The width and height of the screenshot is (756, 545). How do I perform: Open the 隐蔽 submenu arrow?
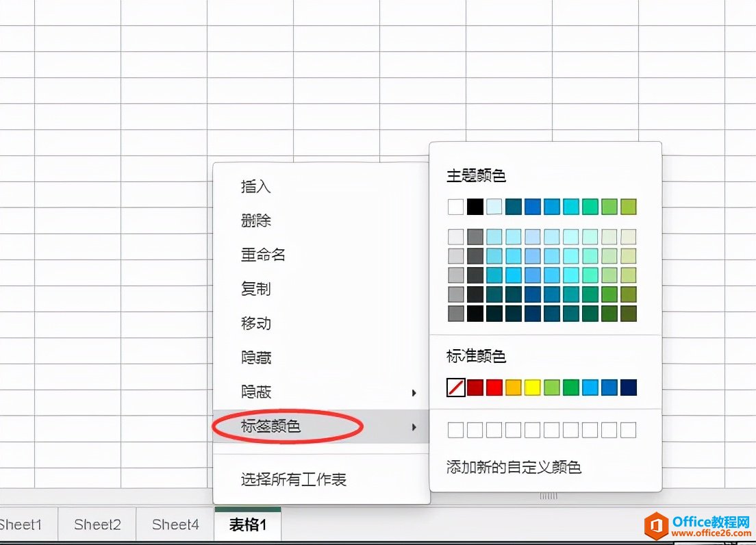414,392
